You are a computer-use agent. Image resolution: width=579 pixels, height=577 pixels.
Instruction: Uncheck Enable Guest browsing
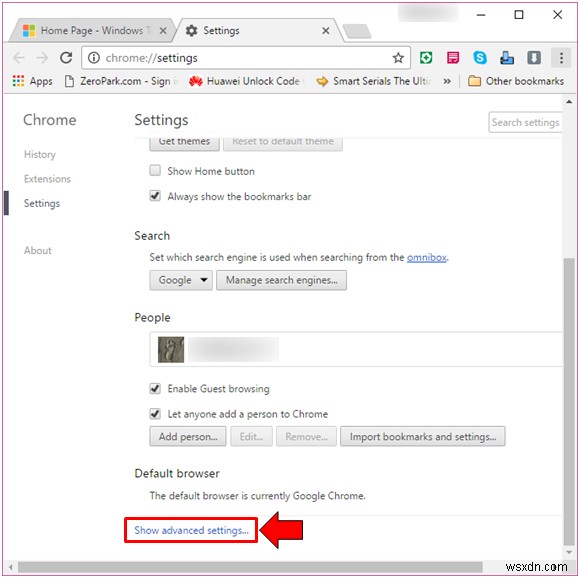pos(155,388)
